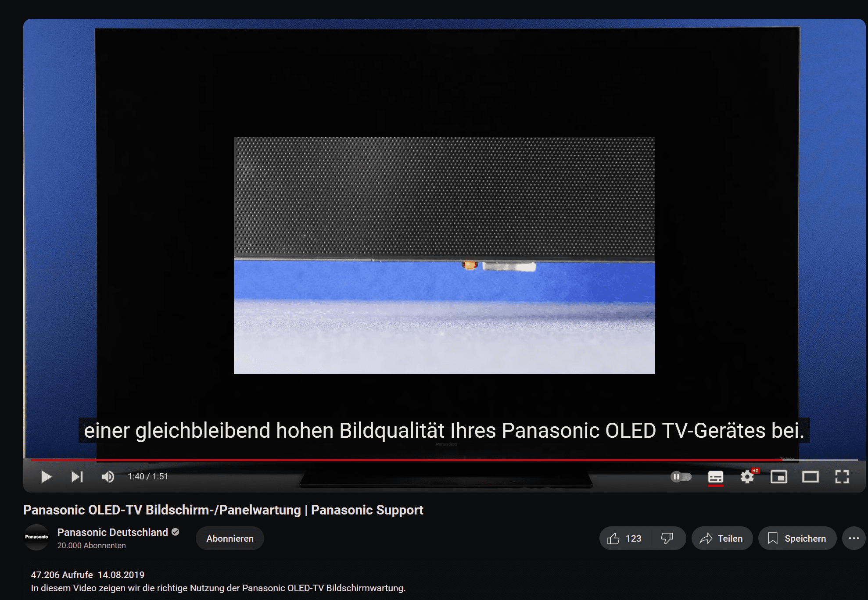Mute the video volume
This screenshot has height=600, width=868.
108,477
